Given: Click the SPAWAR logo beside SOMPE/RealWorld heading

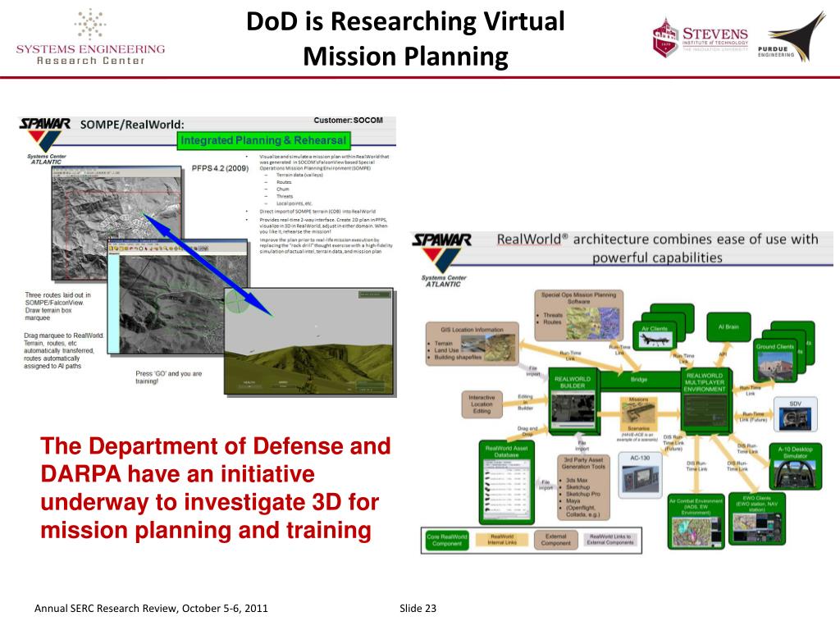Looking at the screenshot, I should tap(45, 140).
